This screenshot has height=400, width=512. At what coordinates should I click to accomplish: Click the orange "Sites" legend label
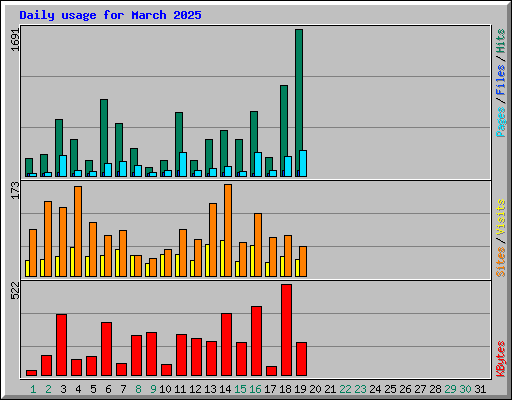coord(501,262)
